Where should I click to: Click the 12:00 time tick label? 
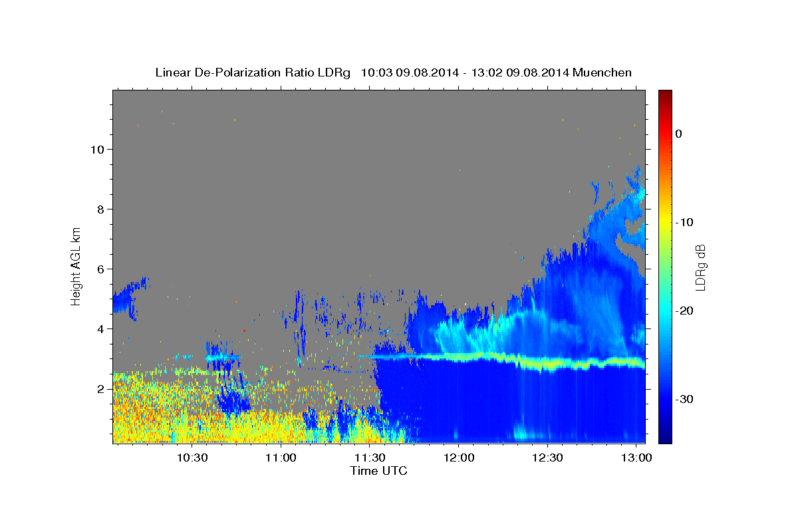tap(458, 458)
